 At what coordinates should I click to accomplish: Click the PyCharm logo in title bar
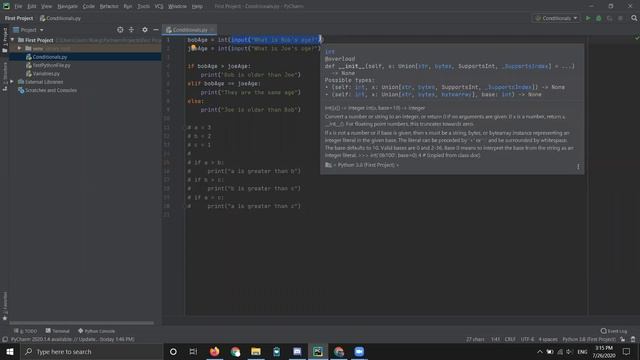tap(6, 6)
